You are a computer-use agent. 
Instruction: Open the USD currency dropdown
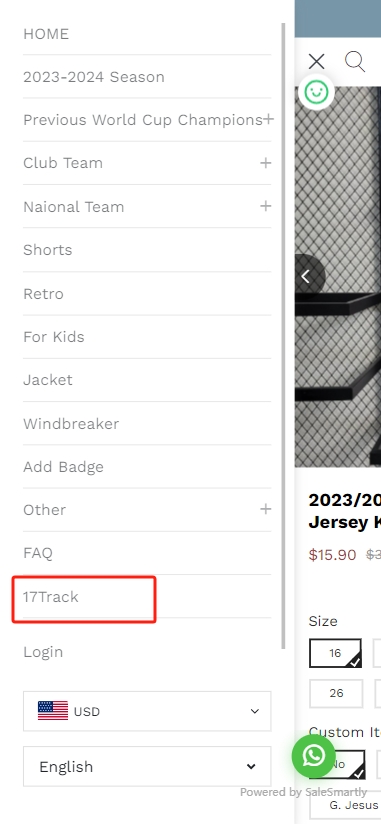147,711
